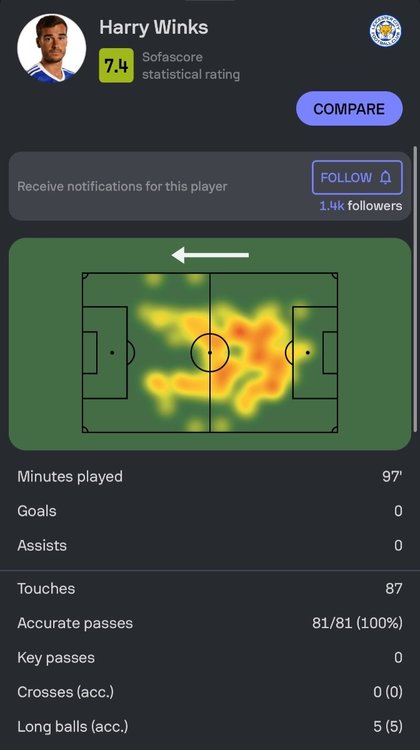Select the Accurate passes row

point(210,623)
